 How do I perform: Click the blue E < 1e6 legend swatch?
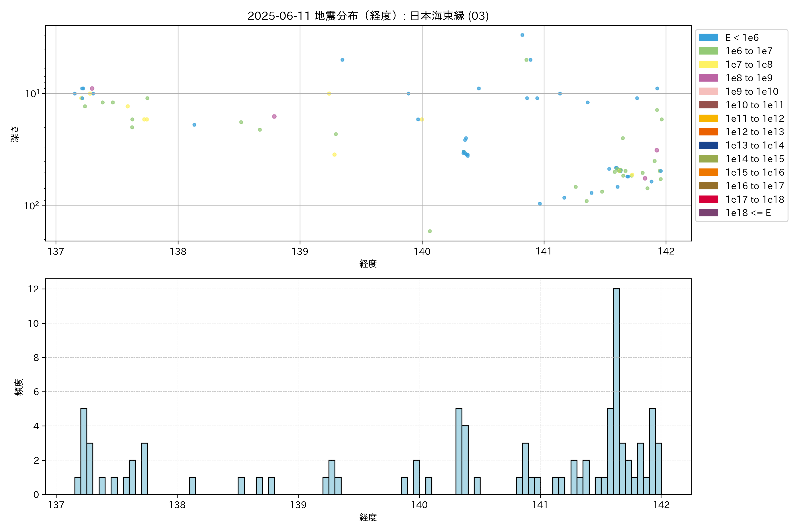click(x=708, y=37)
